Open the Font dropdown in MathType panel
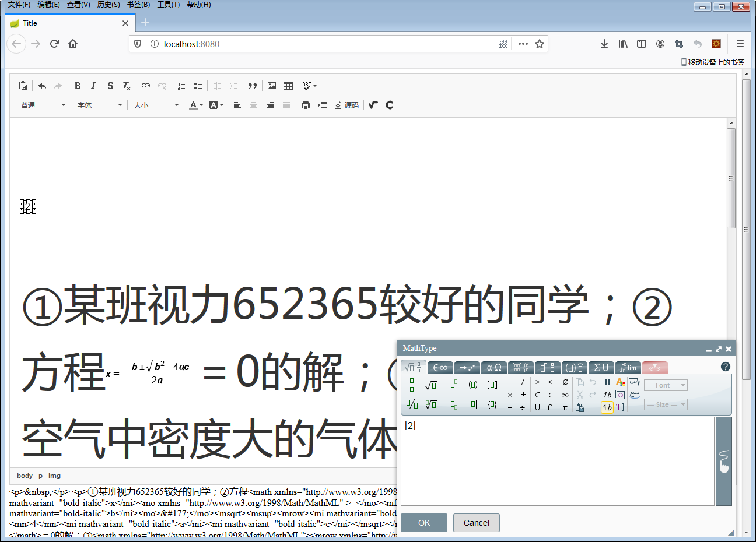756x542 pixels. tap(665, 385)
